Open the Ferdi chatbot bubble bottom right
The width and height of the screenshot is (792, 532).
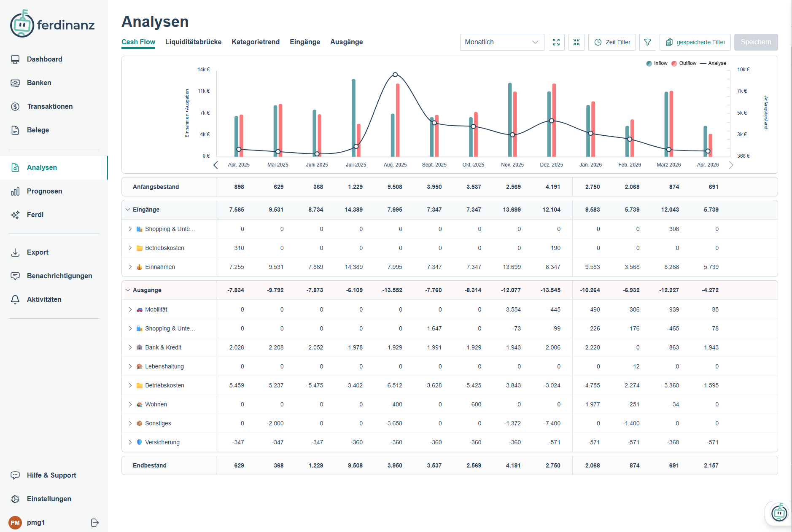tap(779, 513)
